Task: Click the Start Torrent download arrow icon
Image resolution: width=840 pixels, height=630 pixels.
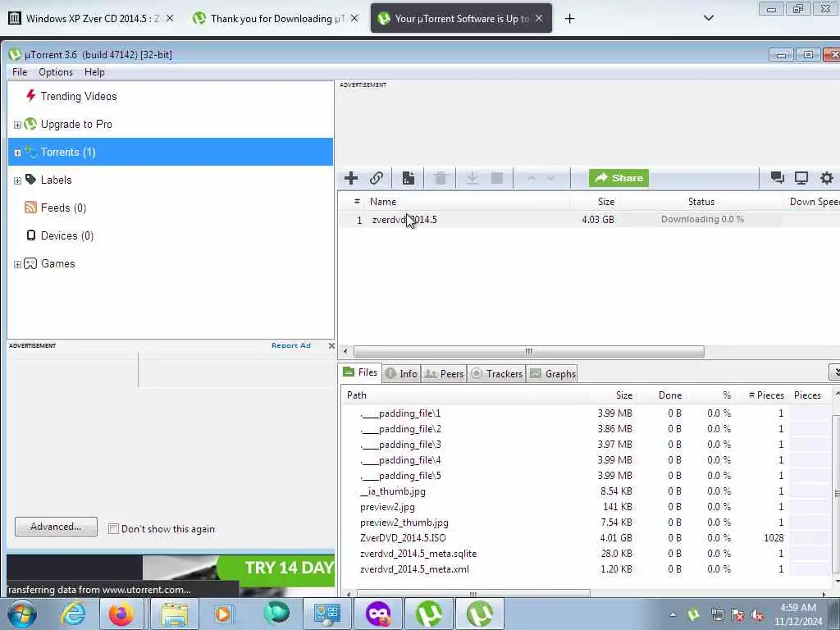Action: 472,178
